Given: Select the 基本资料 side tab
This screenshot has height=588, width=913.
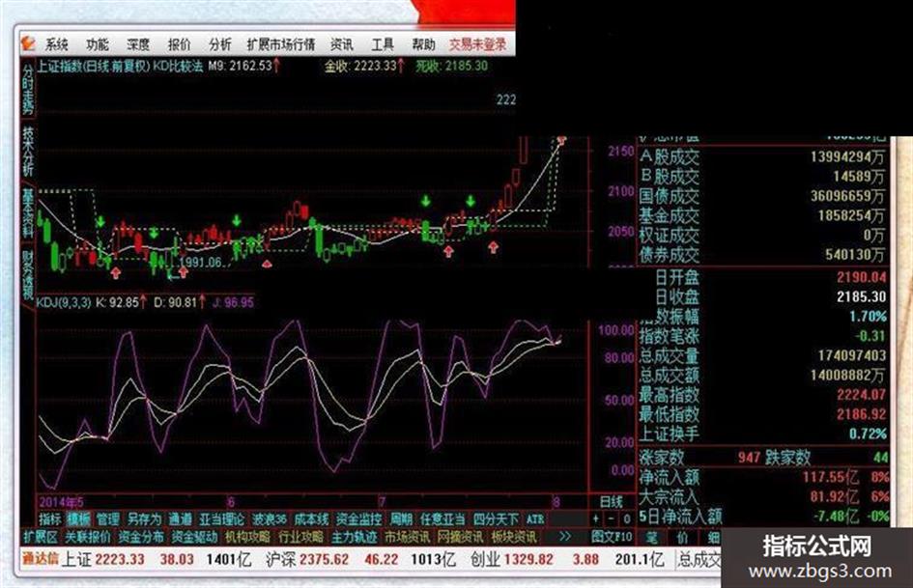Looking at the screenshot, I should (27, 211).
